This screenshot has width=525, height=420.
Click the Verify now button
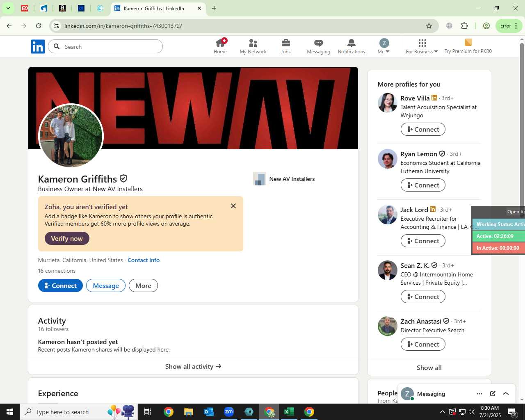[x=67, y=238]
